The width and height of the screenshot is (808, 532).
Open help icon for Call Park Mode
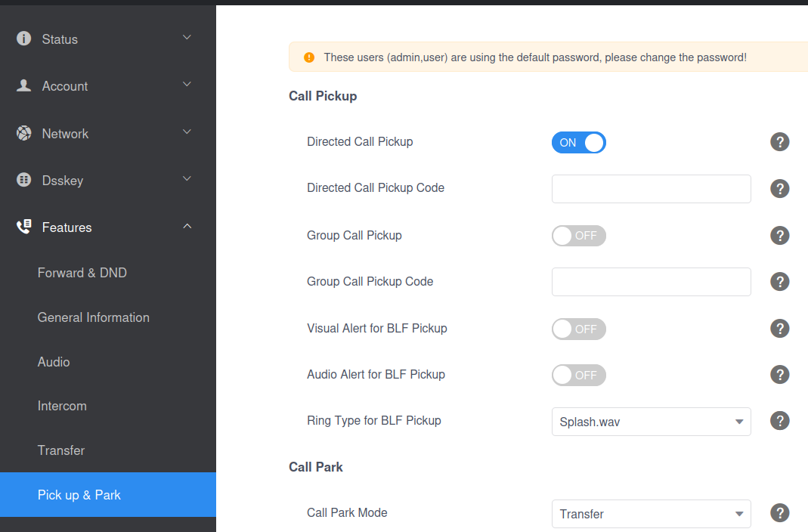[780, 513]
